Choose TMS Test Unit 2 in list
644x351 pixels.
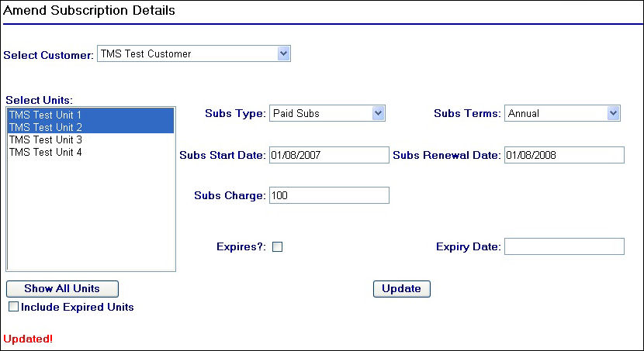[x=45, y=127]
